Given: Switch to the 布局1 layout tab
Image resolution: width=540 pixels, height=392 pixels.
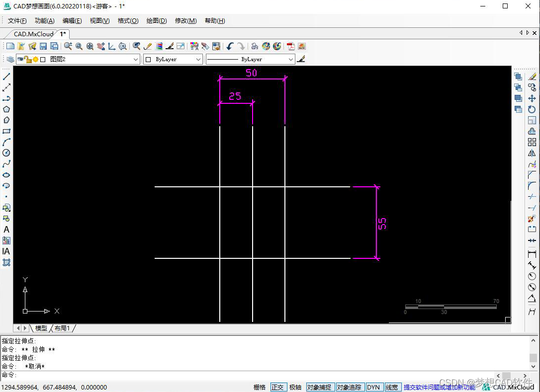Looking at the screenshot, I should coord(62,328).
